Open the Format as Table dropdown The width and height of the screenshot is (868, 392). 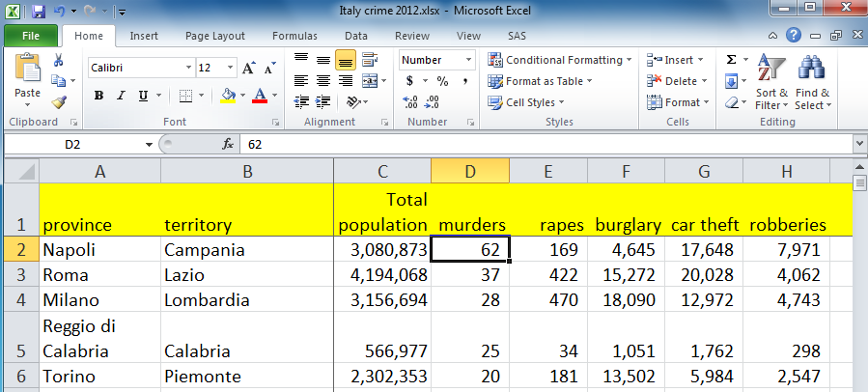pyautogui.click(x=540, y=81)
